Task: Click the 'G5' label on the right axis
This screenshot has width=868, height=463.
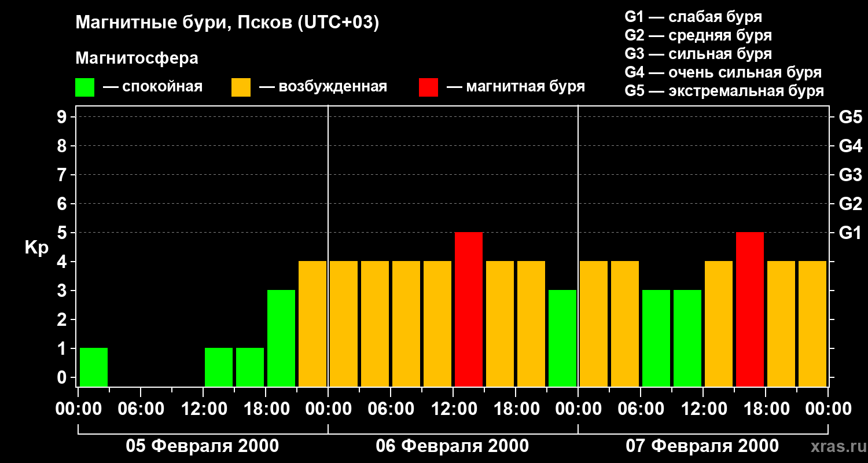Action: tap(851, 117)
